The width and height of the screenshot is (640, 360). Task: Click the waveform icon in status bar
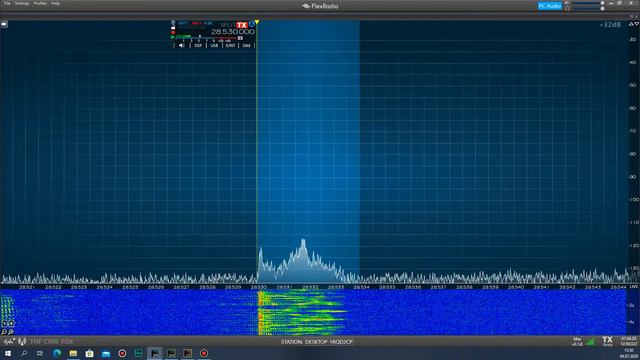(9, 341)
